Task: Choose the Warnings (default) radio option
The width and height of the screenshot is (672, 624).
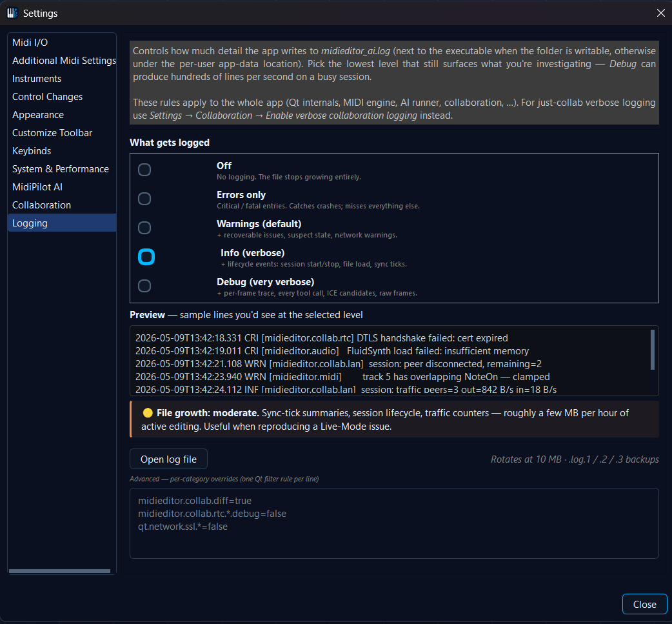Action: pos(144,228)
